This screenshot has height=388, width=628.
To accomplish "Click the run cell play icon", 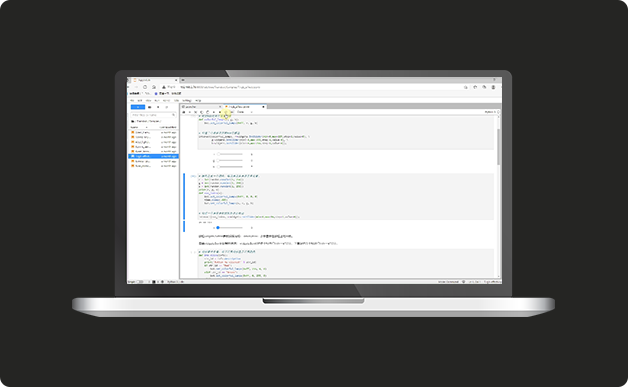I will pos(214,112).
